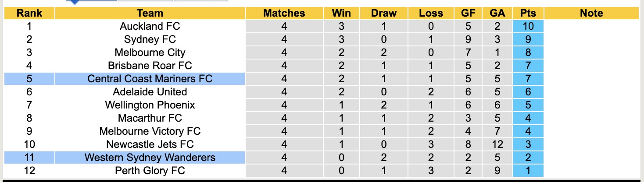Open Macarthur FC team entry
This screenshot has width=644, height=182.
click(150, 118)
